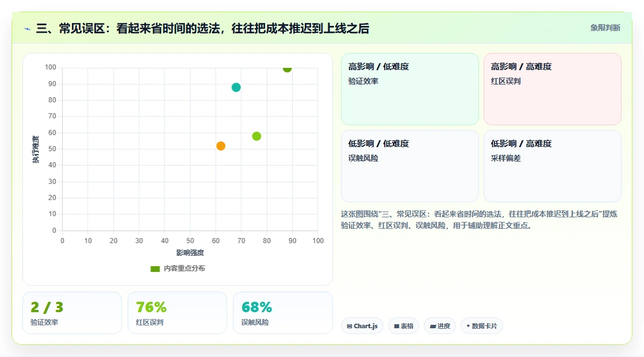Click the 误触风险 text in the quadrant card

coord(363,158)
